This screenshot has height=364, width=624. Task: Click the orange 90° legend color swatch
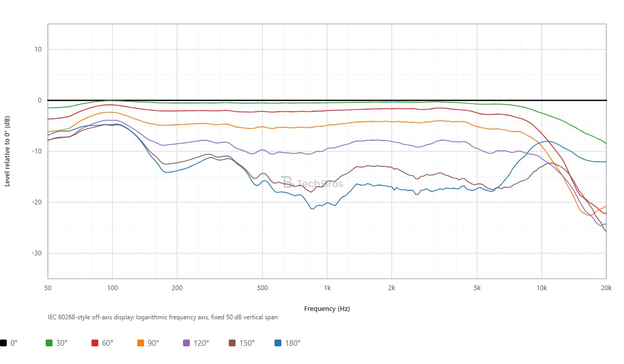(x=141, y=343)
